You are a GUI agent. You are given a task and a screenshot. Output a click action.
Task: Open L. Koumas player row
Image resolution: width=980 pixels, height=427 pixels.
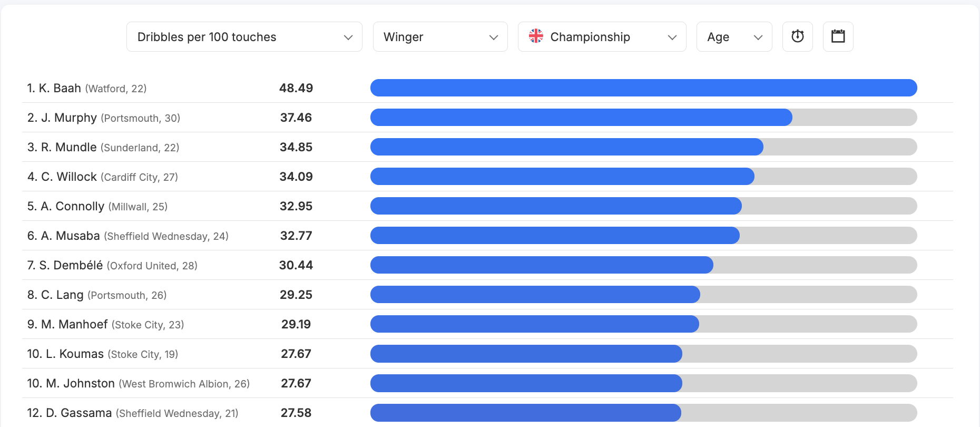coord(490,354)
